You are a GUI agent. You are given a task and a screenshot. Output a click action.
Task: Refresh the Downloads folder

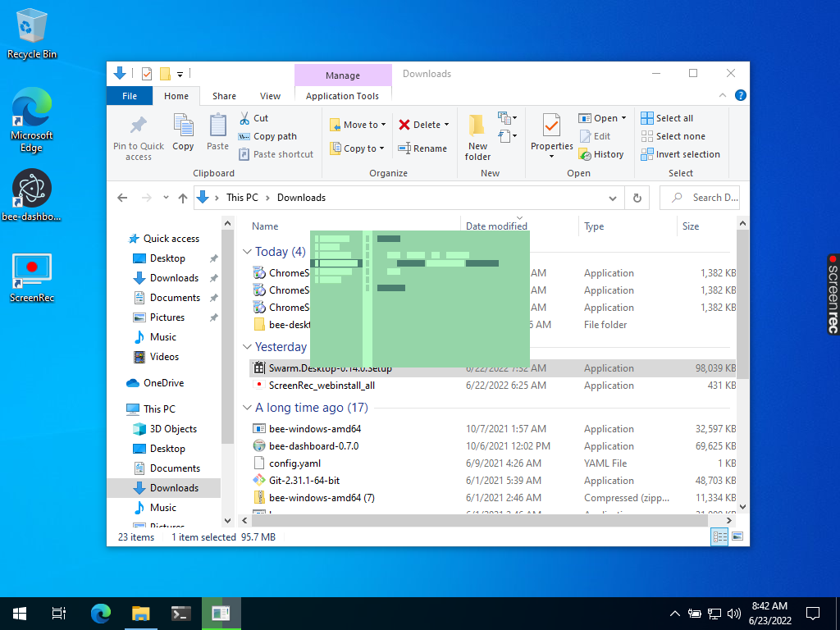(x=637, y=198)
